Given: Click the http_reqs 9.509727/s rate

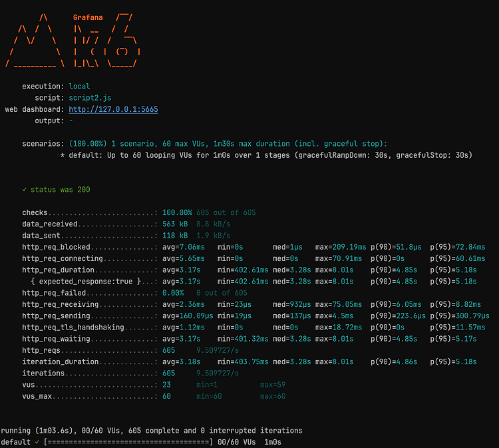Looking at the screenshot, I should click(218, 350).
